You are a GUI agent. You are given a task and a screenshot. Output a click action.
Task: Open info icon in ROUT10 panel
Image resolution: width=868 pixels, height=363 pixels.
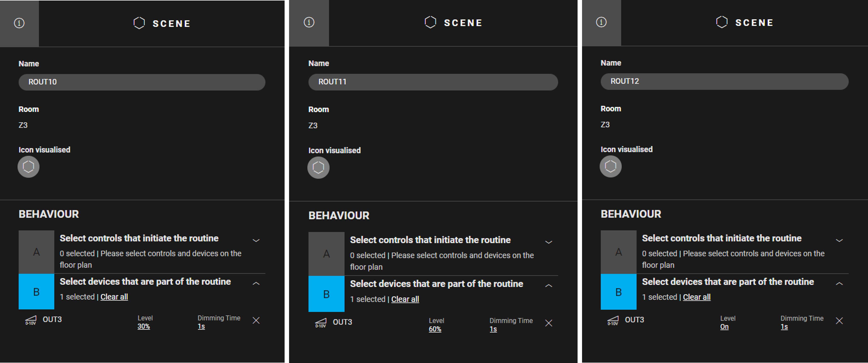coord(19,23)
